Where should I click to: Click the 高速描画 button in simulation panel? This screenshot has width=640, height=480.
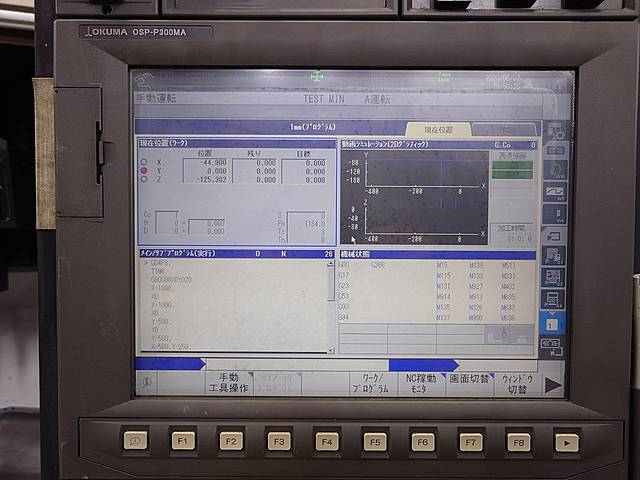pos(512,156)
